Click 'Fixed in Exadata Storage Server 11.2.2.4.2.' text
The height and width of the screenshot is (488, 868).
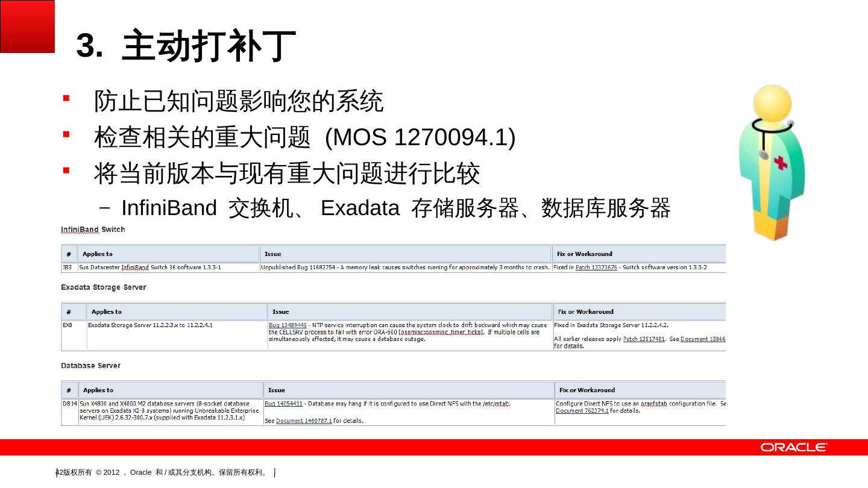pos(611,325)
